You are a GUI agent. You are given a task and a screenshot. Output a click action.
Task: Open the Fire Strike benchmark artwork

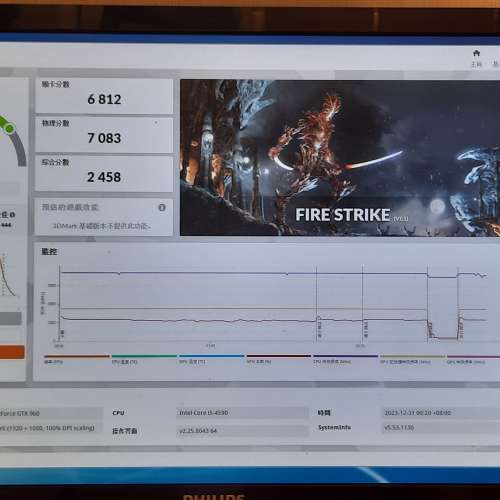point(340,158)
